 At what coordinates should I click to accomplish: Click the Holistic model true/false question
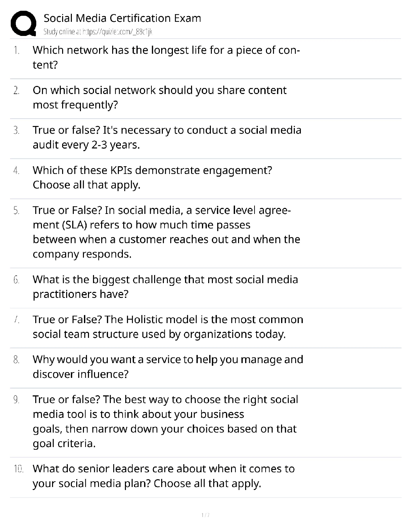[168, 327]
